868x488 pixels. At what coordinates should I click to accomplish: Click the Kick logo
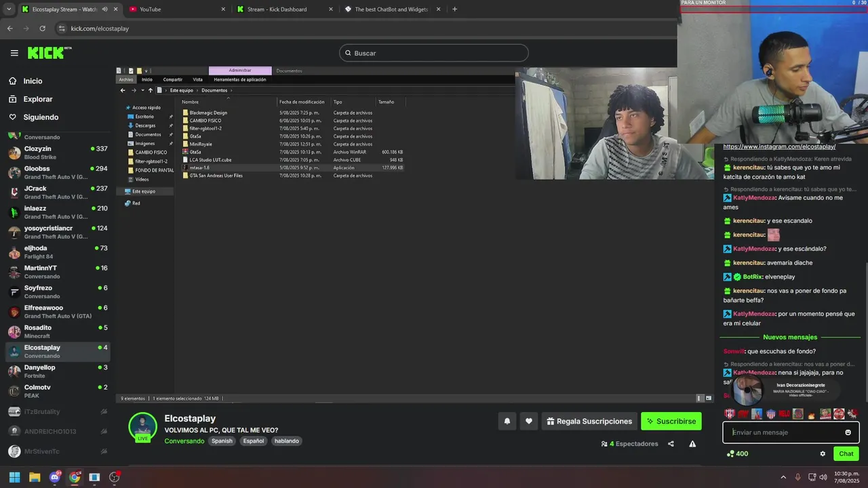(49, 53)
